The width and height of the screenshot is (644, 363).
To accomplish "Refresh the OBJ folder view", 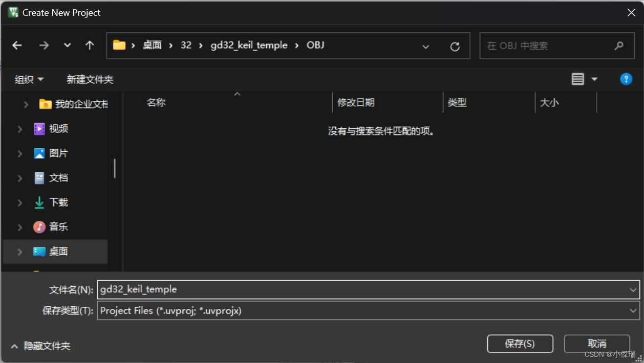I will point(455,46).
